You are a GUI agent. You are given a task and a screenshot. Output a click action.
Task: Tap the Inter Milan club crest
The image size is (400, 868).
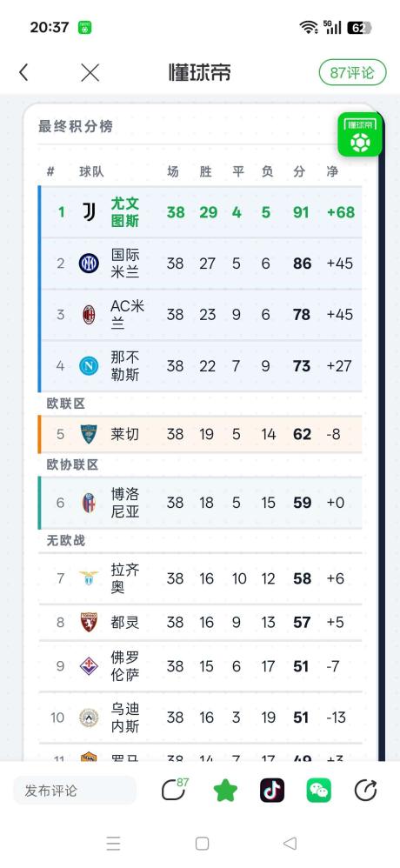click(x=89, y=263)
